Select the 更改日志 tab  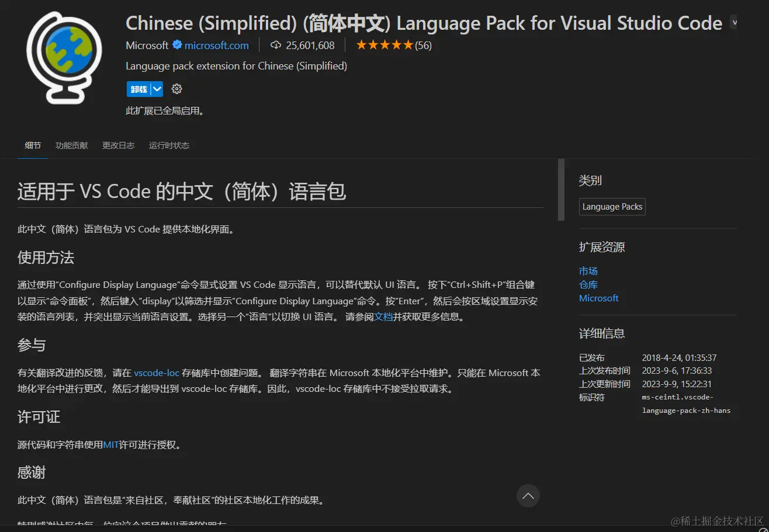119,145
